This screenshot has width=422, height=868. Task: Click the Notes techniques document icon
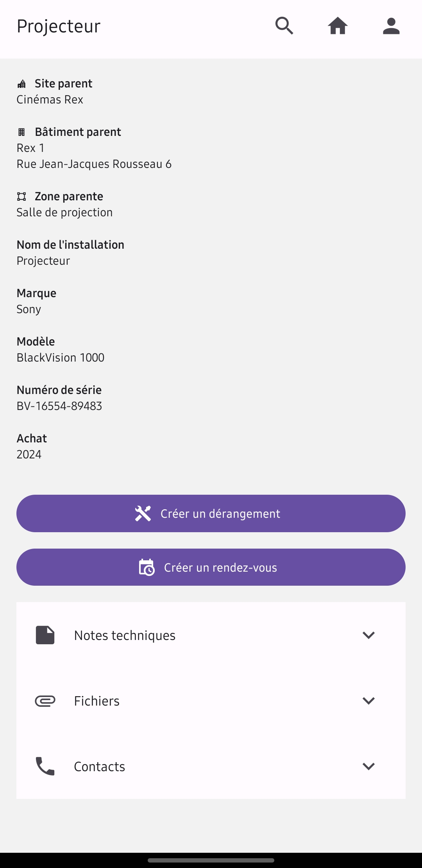[45, 635]
